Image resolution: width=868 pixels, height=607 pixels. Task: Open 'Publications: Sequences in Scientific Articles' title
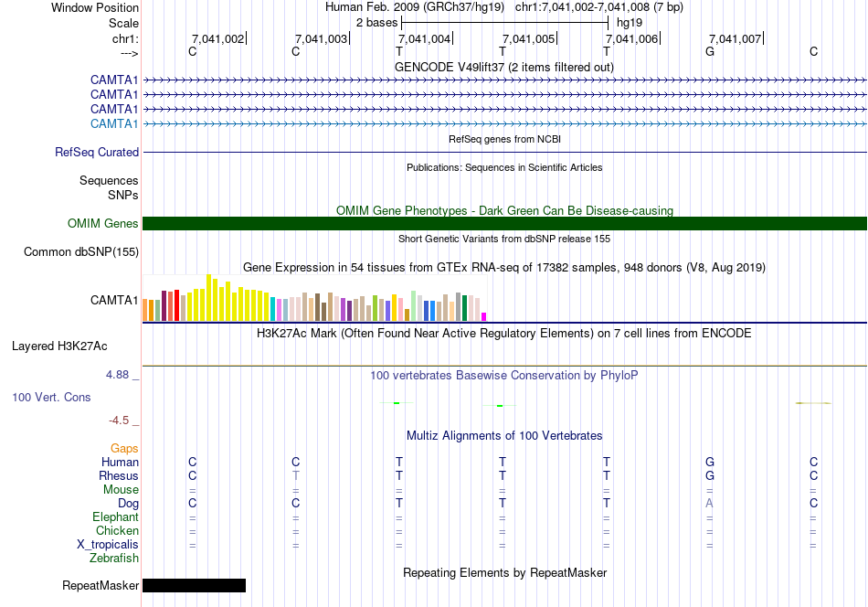click(504, 167)
